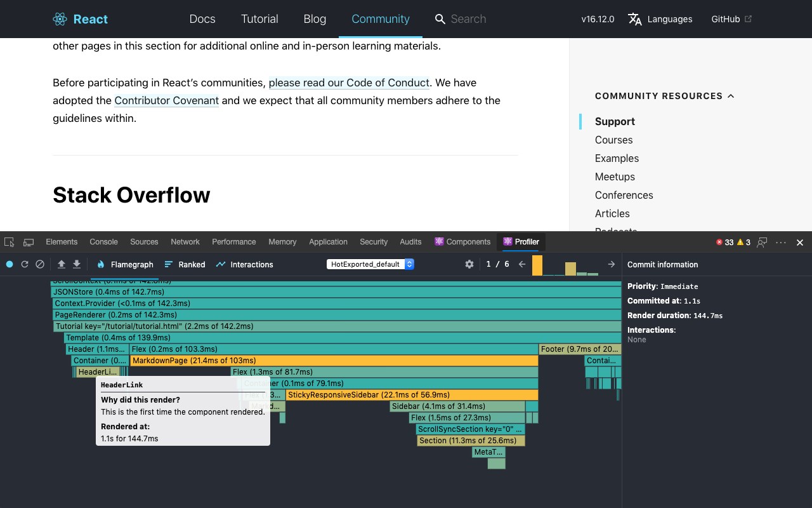This screenshot has width=812, height=508.
Task: Select the Tutorial key flamegraph bar
Action: pos(337,326)
